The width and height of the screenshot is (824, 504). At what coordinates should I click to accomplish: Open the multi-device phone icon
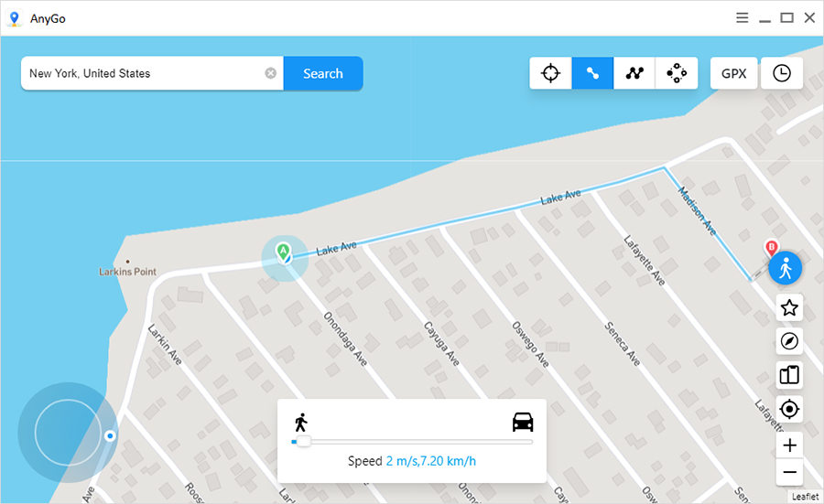point(789,375)
